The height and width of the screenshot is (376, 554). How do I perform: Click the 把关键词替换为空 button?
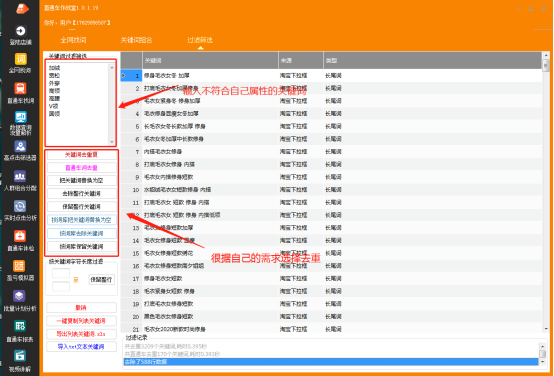(x=81, y=181)
